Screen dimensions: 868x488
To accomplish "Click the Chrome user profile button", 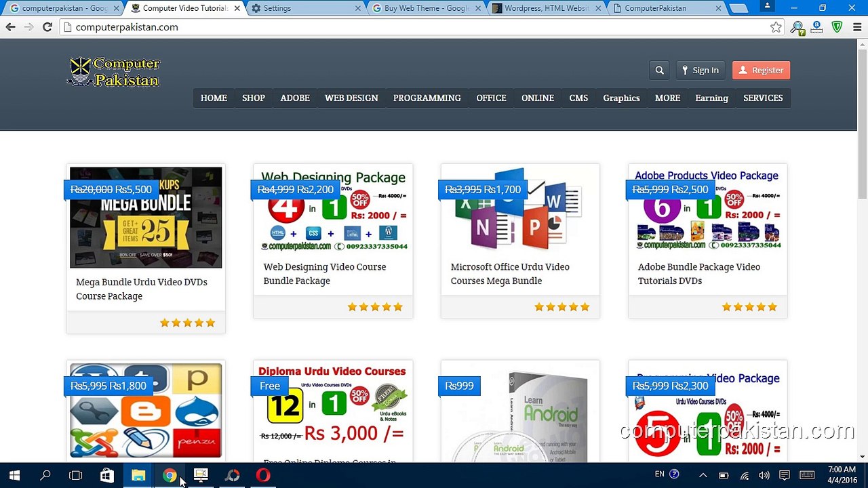I will (x=767, y=6).
